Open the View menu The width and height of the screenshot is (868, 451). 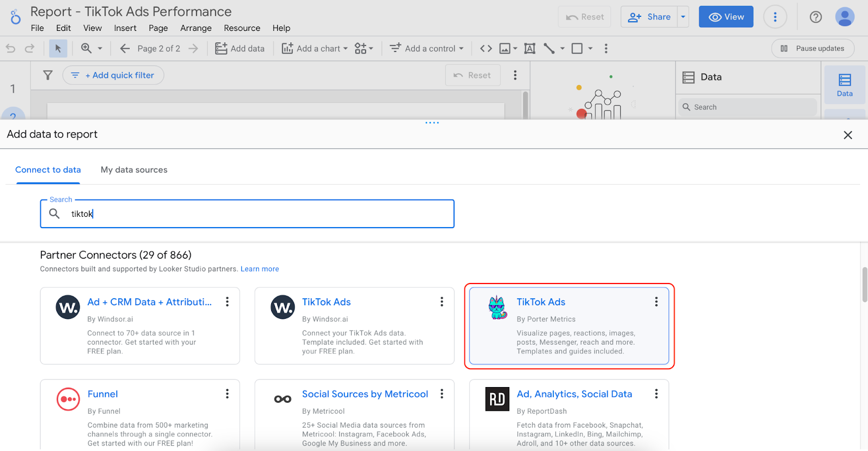92,28
